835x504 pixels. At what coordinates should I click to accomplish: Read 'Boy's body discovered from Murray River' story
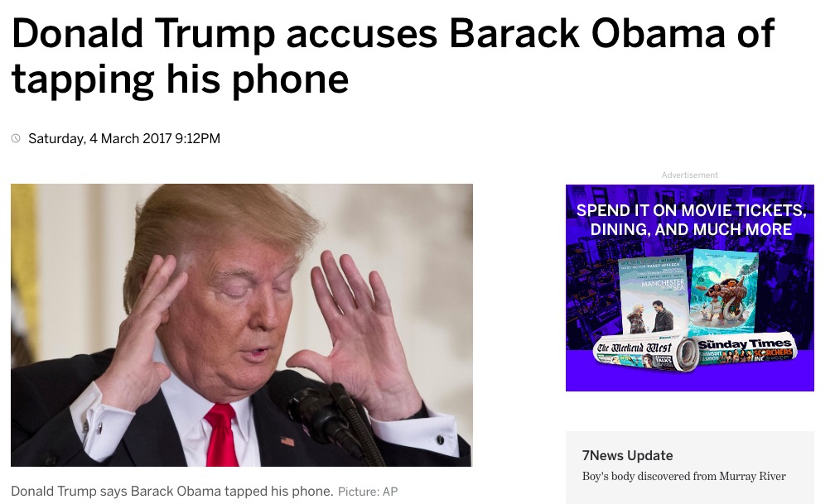[x=683, y=476]
